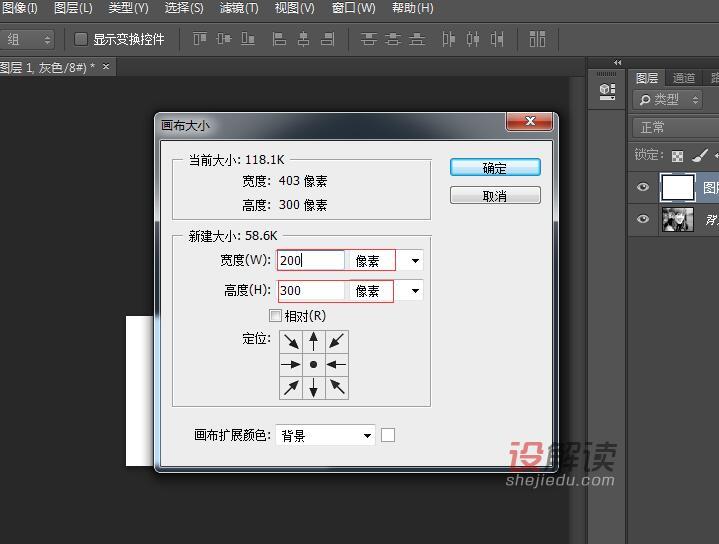Open width unit 像素 dropdown
The image size is (719, 544).
tap(384, 261)
